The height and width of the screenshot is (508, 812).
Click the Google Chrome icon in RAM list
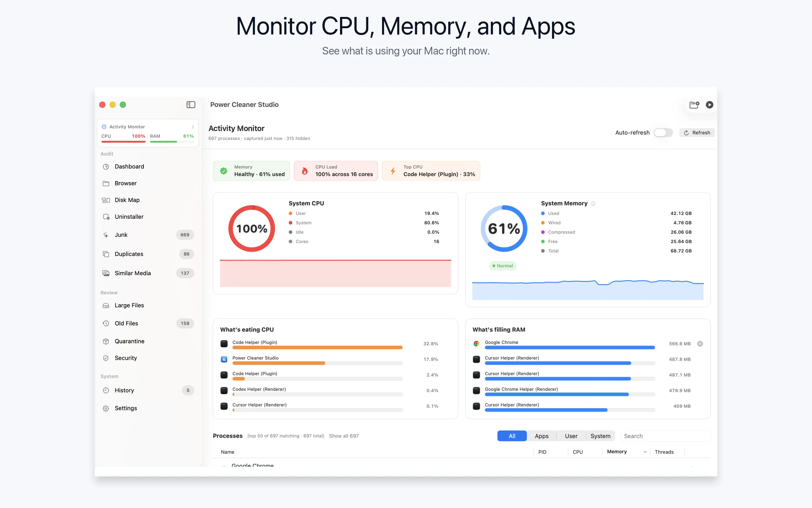pos(476,344)
